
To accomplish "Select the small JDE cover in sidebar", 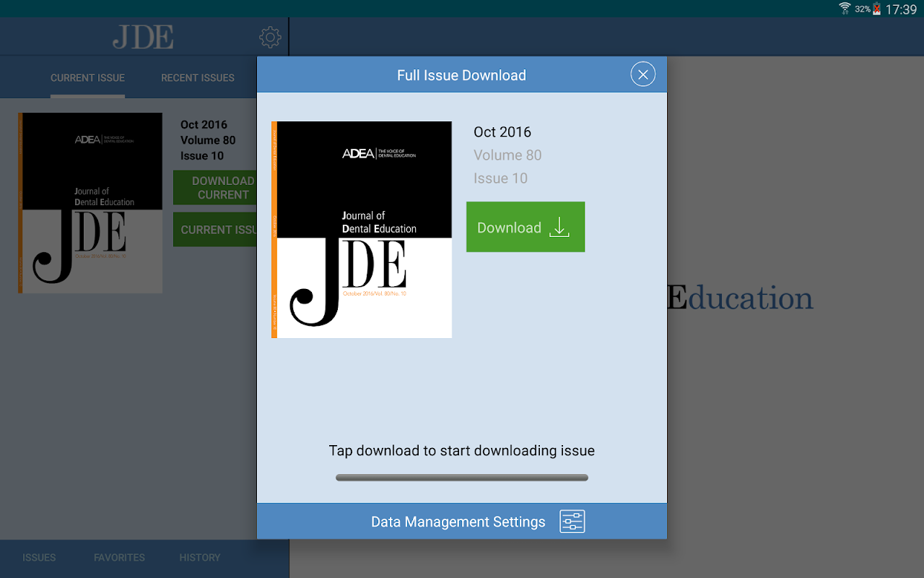I will pyautogui.click(x=90, y=203).
